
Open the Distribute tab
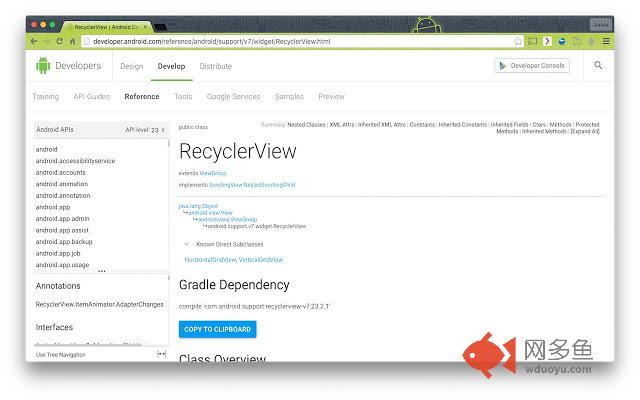click(216, 66)
